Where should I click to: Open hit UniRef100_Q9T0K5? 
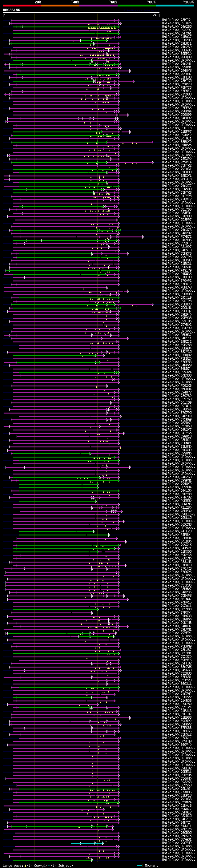177,23
